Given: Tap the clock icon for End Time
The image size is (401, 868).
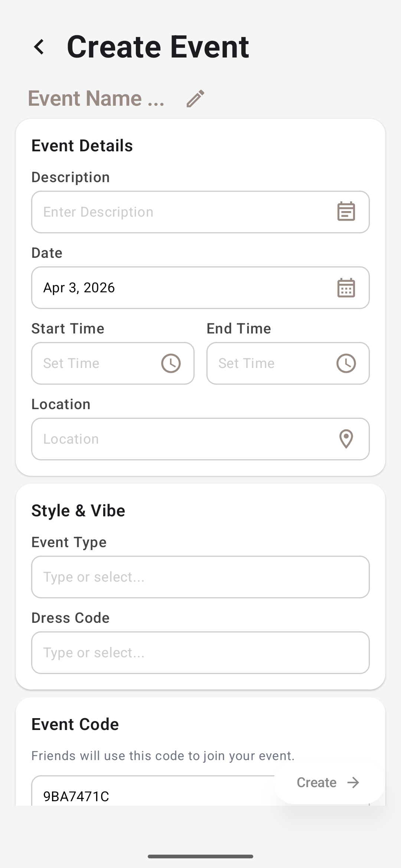Looking at the screenshot, I should coord(346,363).
